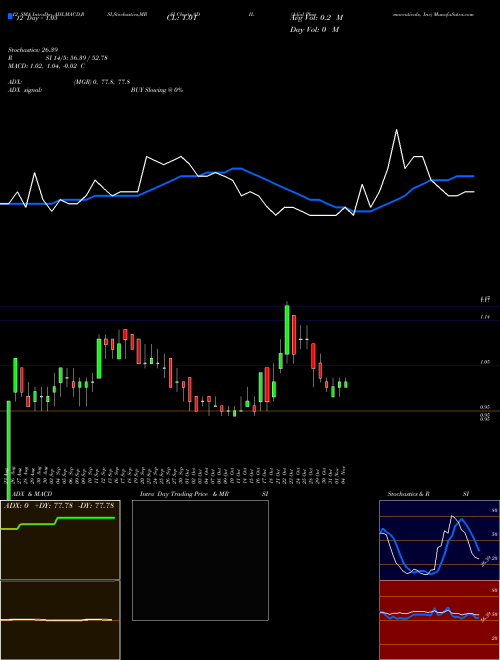Click the 'Stochastics: 26.39' reading
This screenshot has width=500, height=660.
click(32, 50)
